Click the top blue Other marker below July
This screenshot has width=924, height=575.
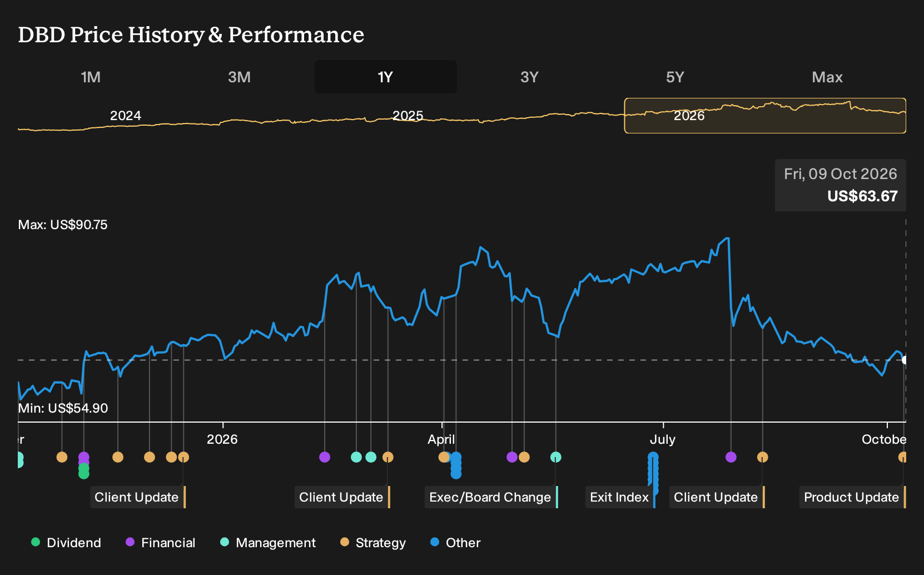(653, 457)
